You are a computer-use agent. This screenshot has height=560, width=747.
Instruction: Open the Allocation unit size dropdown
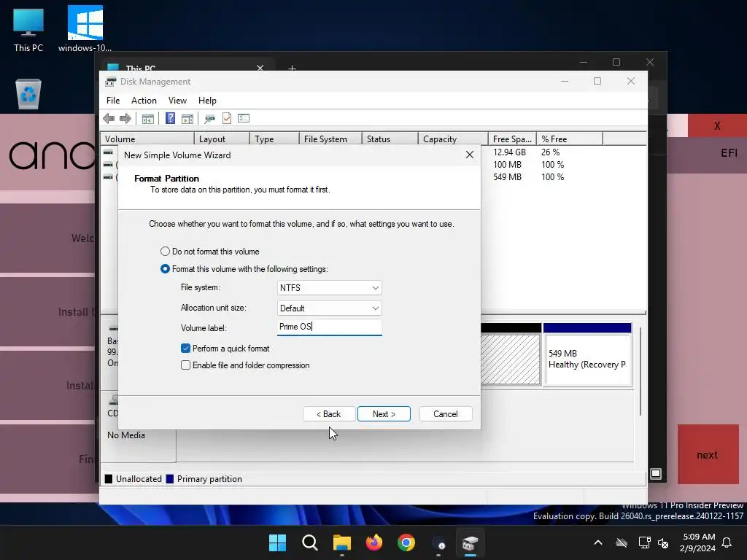tap(329, 308)
